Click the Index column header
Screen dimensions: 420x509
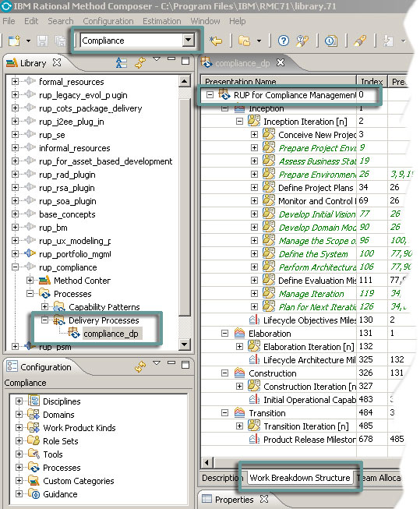[372, 81]
